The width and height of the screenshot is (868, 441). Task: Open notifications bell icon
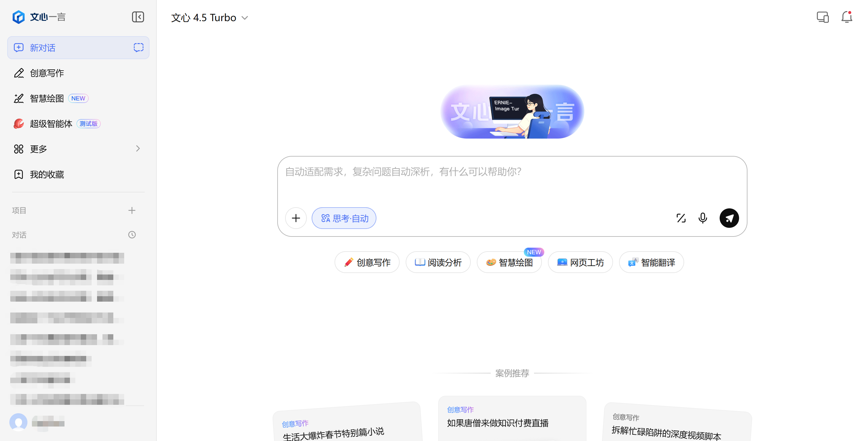[x=846, y=17]
